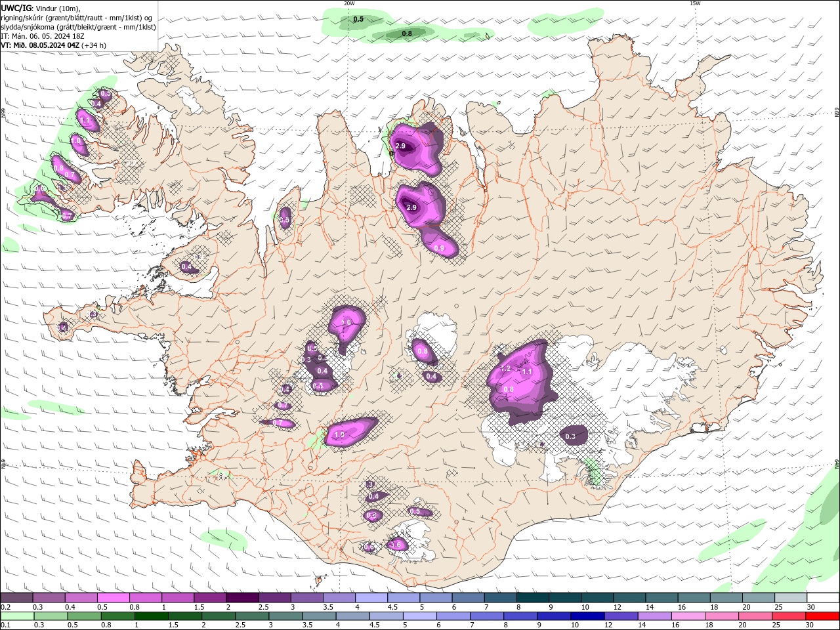
Task: Click the 15W longitude label
Action: (x=696, y=3)
